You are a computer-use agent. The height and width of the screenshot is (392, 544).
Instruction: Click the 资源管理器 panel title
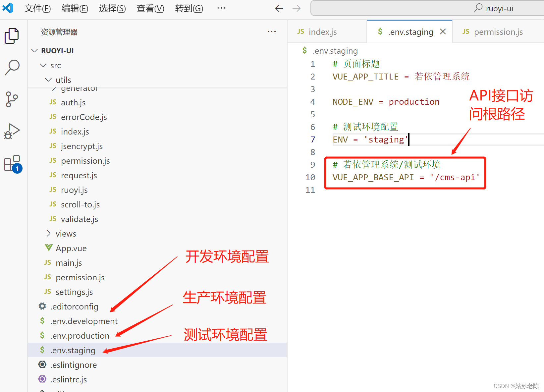59,32
